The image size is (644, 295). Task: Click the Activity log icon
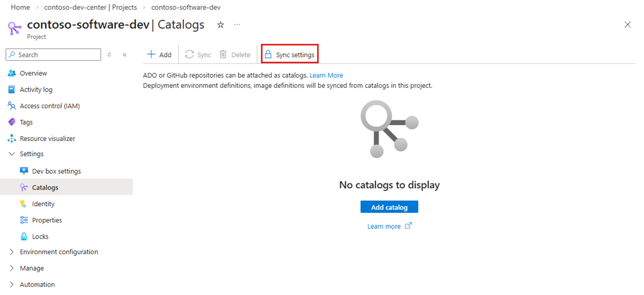pyautogui.click(x=12, y=90)
